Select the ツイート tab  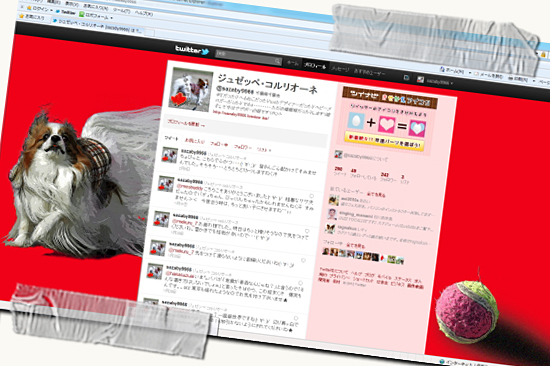[171, 139]
